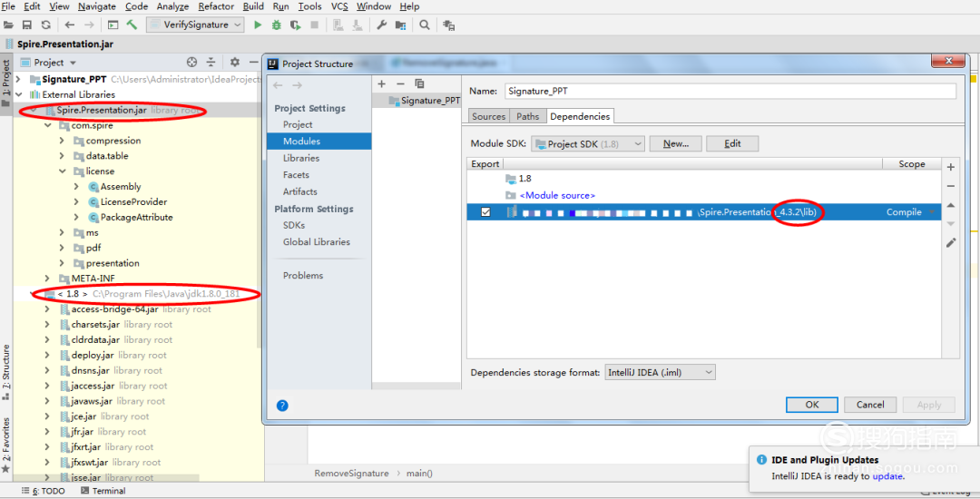Click the Edit SDK button
This screenshot has width=980, height=499.
(732, 143)
